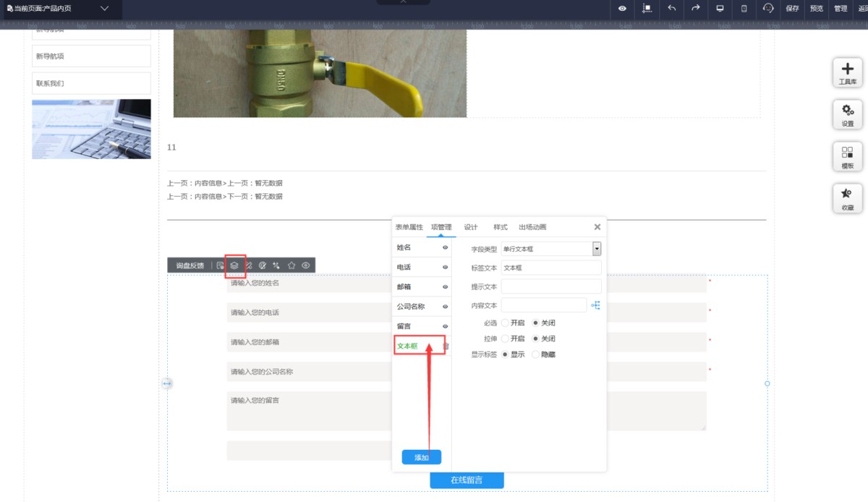Click the 提示文本 input field
The height and width of the screenshot is (502, 868).
tap(551, 286)
